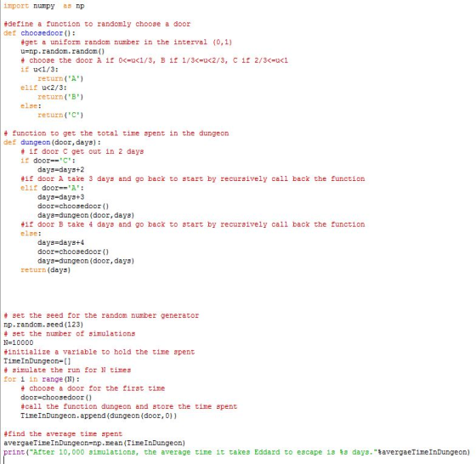This screenshot has height=464, width=476.
Task: Click the TimeInDungeon=[] initialization line
Action: point(37,361)
